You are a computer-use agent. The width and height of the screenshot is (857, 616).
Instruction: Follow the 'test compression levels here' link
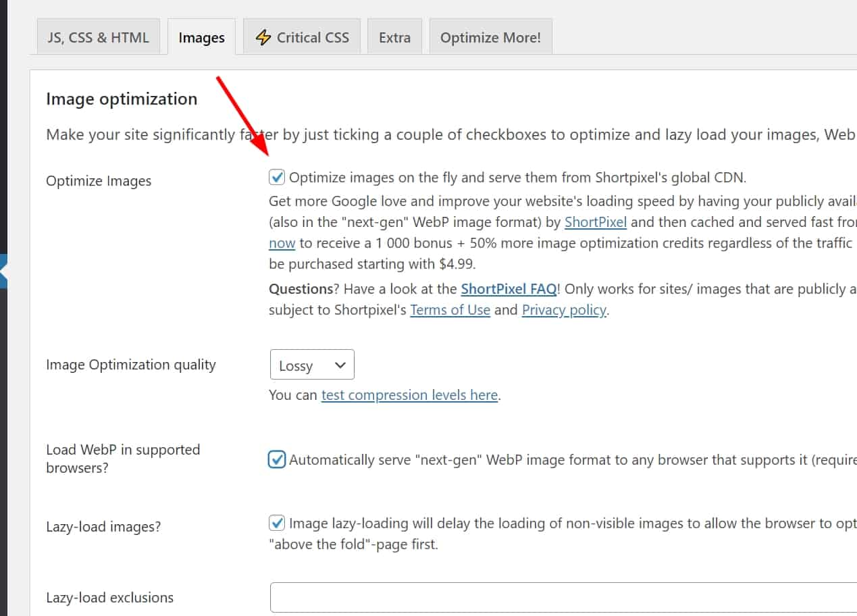(x=409, y=395)
